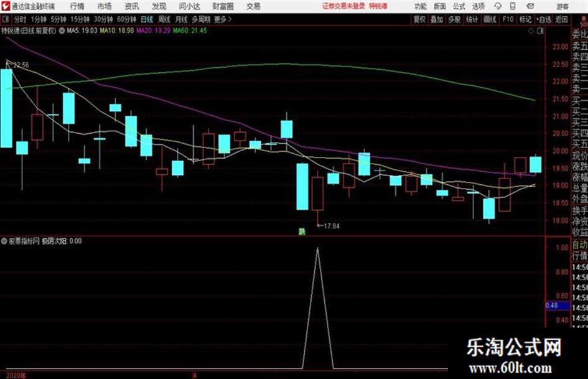Open the 选项 menu
Screen dimensions: 588x379
(478, 6)
